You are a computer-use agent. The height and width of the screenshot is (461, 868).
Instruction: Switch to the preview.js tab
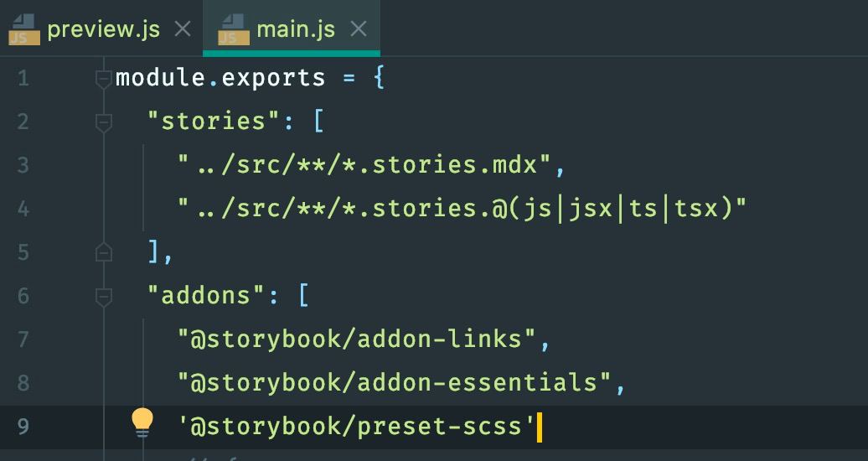102,28
